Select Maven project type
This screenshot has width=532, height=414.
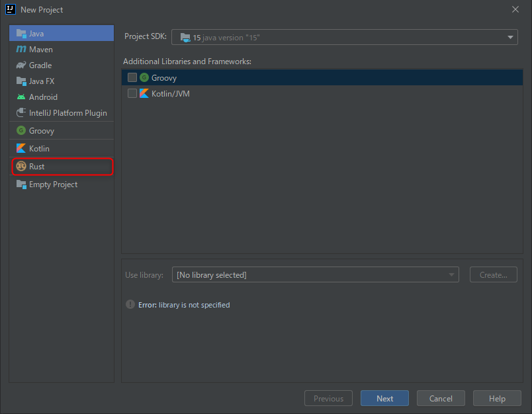(x=62, y=49)
